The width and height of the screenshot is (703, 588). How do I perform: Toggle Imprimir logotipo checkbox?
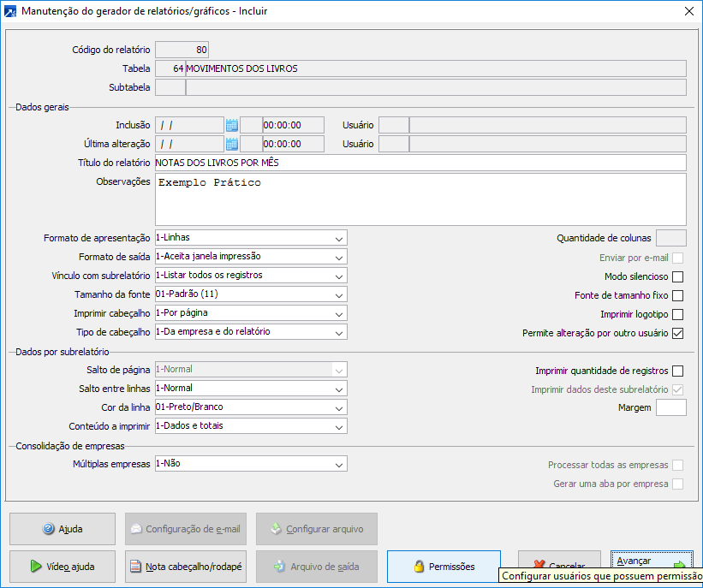pos(677,314)
